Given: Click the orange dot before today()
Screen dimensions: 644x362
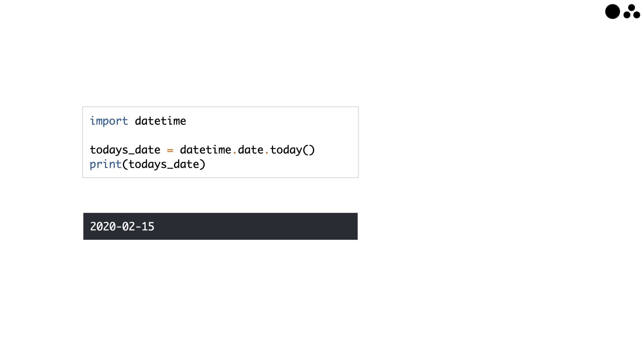Looking at the screenshot, I should pyautogui.click(x=267, y=153).
